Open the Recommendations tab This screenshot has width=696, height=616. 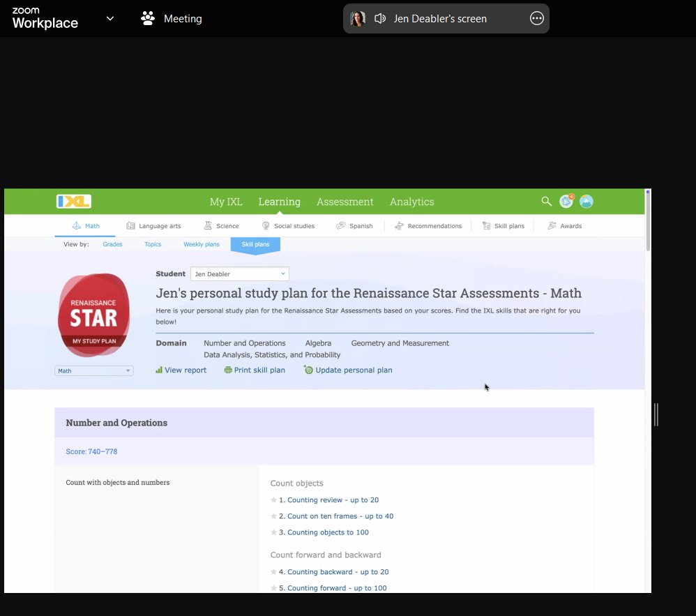(x=428, y=225)
